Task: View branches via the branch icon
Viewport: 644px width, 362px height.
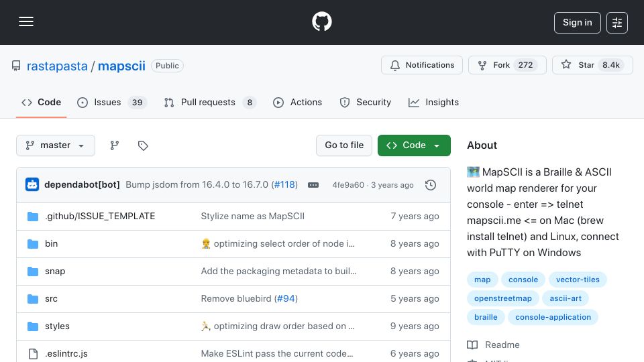Action: pos(115,145)
